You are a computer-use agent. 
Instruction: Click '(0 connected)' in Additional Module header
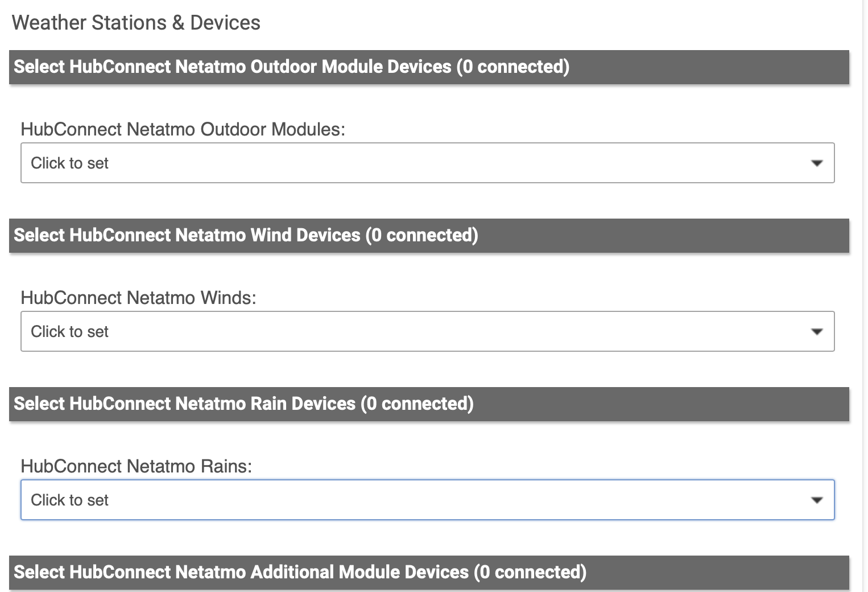point(530,572)
